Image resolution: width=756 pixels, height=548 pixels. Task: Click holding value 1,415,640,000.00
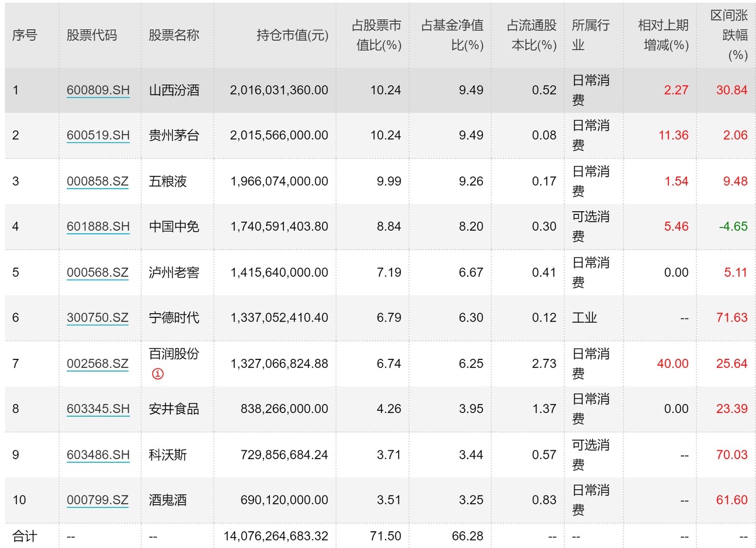point(279,272)
